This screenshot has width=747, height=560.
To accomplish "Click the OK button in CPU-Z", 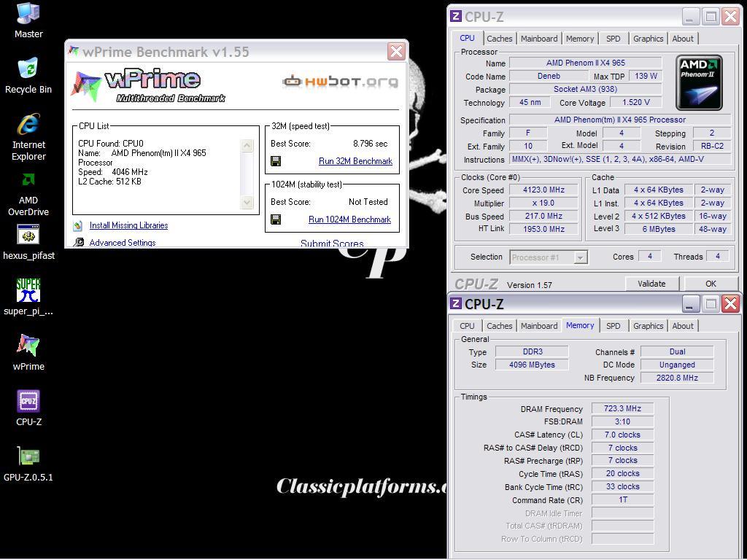I will tap(711, 284).
